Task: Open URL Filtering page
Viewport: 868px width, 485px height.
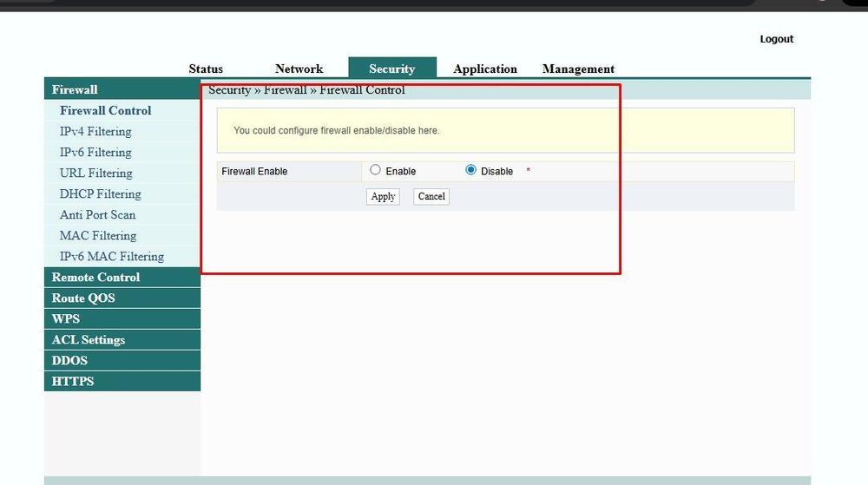Action: (x=96, y=174)
